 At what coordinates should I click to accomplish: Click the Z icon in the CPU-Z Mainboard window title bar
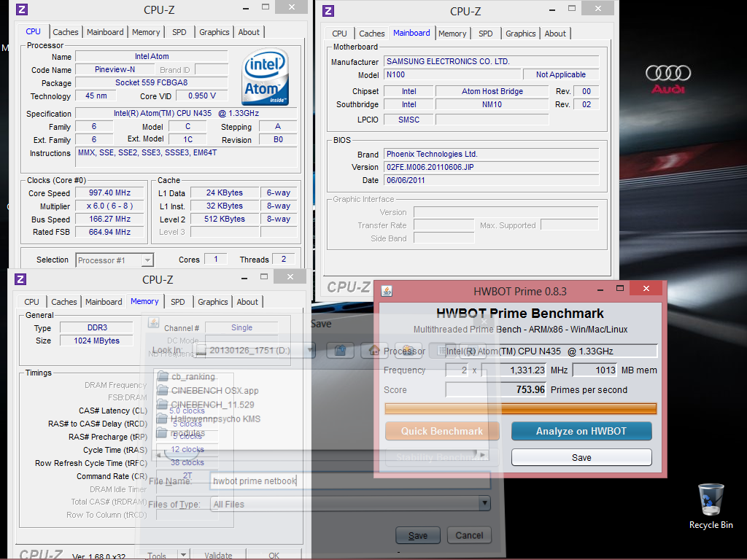(328, 11)
